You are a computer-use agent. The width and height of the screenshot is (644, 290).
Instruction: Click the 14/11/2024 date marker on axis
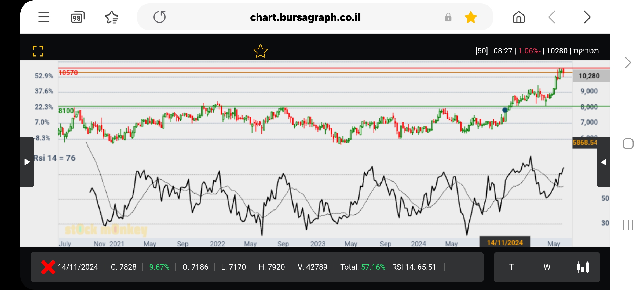coord(505,242)
